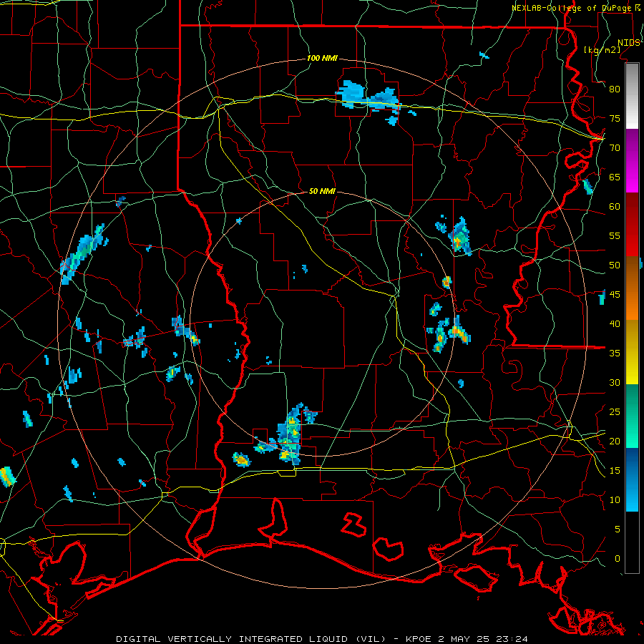Click the 15 value on the color scale

click(x=615, y=470)
